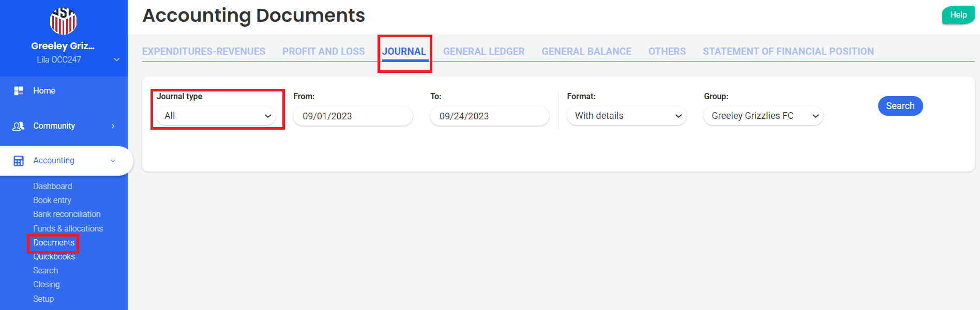Collapse the Accounting menu chevron
980x310 pixels.
click(113, 161)
